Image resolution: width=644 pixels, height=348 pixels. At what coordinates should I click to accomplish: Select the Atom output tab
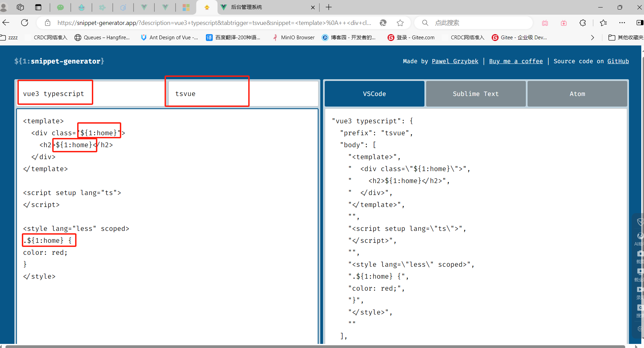(x=577, y=94)
